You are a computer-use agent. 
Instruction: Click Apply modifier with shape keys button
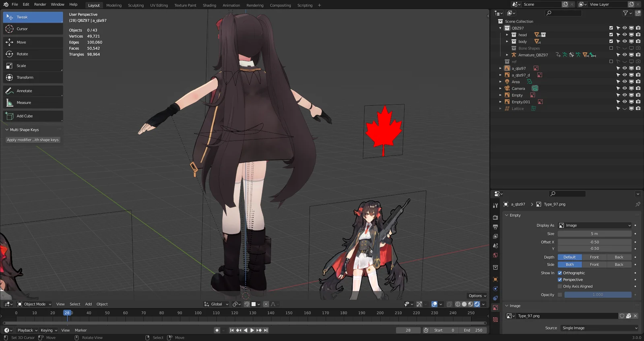tap(33, 140)
